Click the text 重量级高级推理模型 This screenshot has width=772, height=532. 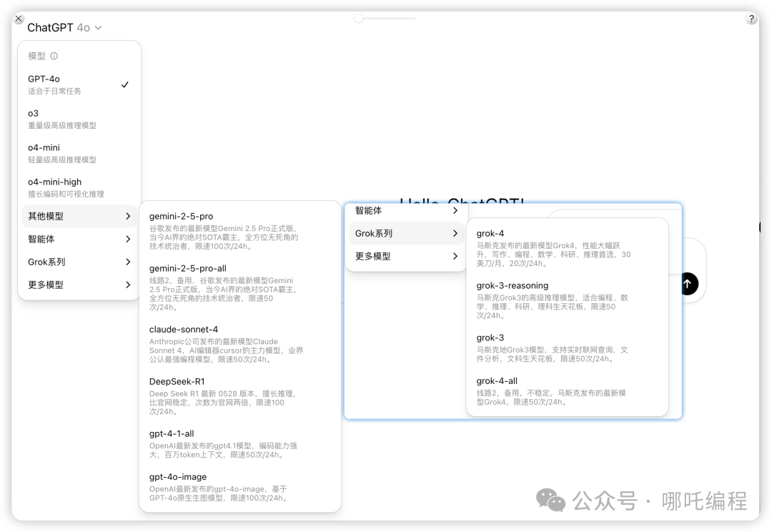pos(62,126)
